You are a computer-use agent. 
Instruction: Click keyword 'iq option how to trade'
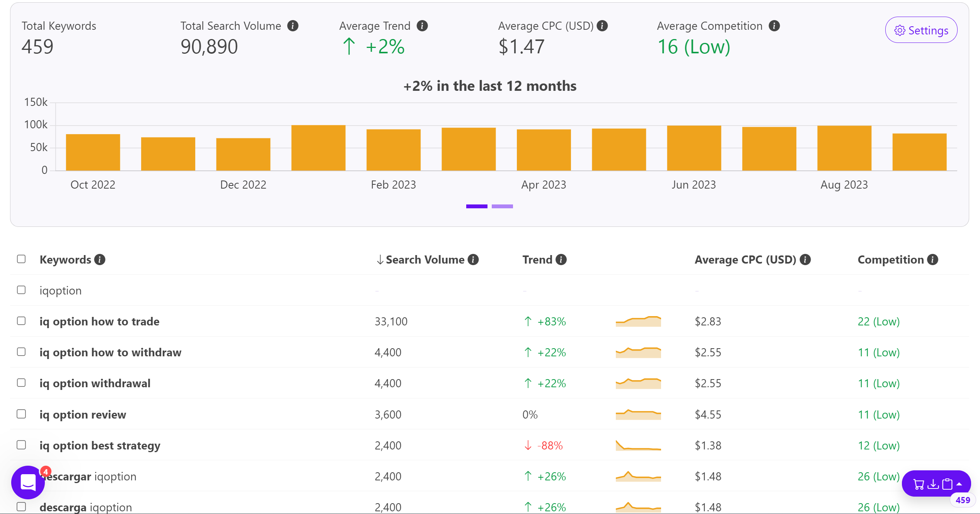(99, 322)
